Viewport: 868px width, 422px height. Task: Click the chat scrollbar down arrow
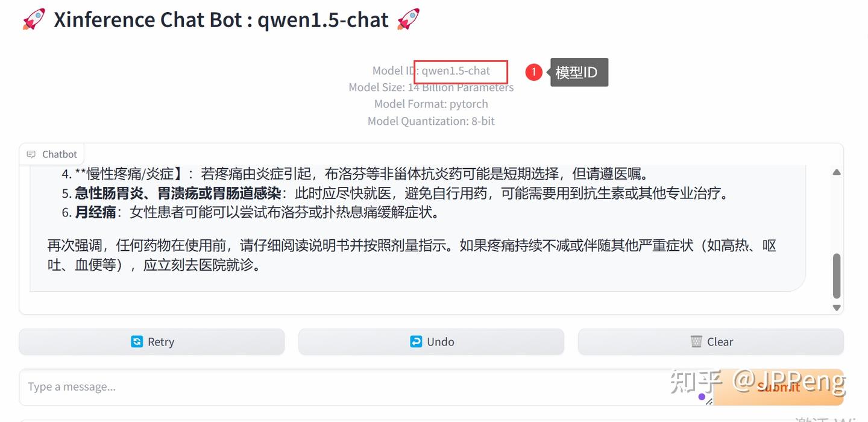(x=837, y=307)
